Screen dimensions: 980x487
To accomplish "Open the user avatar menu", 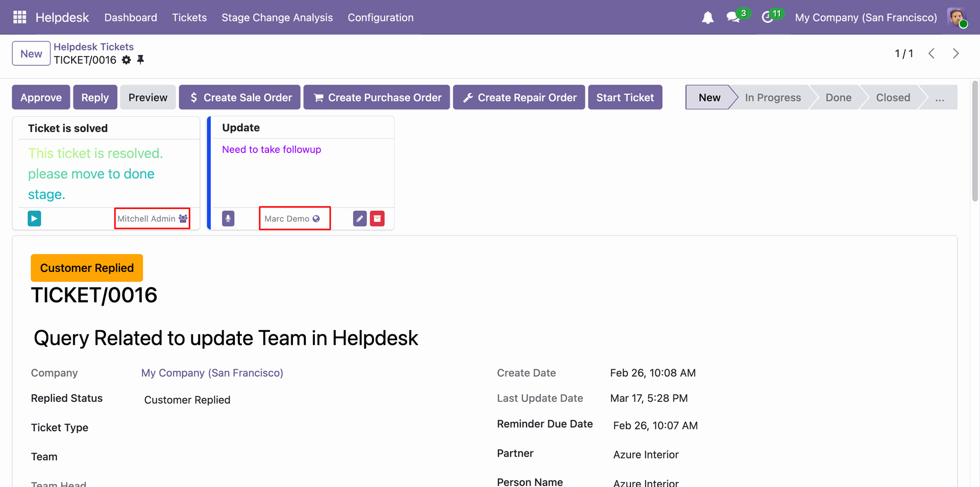I will click(957, 17).
